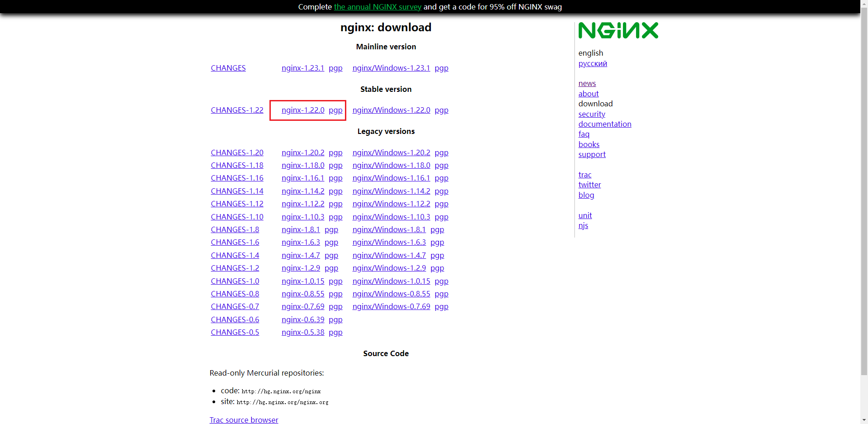Open the books page
The height and width of the screenshot is (424, 868).
pos(589,144)
